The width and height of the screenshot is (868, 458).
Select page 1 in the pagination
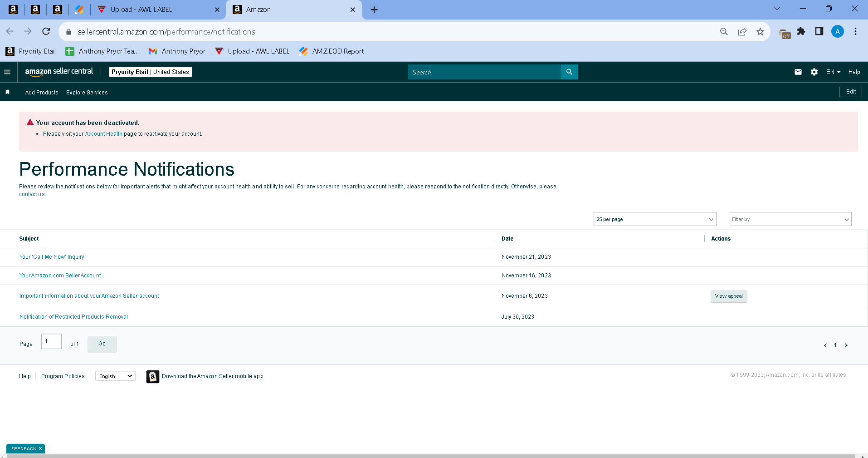click(835, 345)
